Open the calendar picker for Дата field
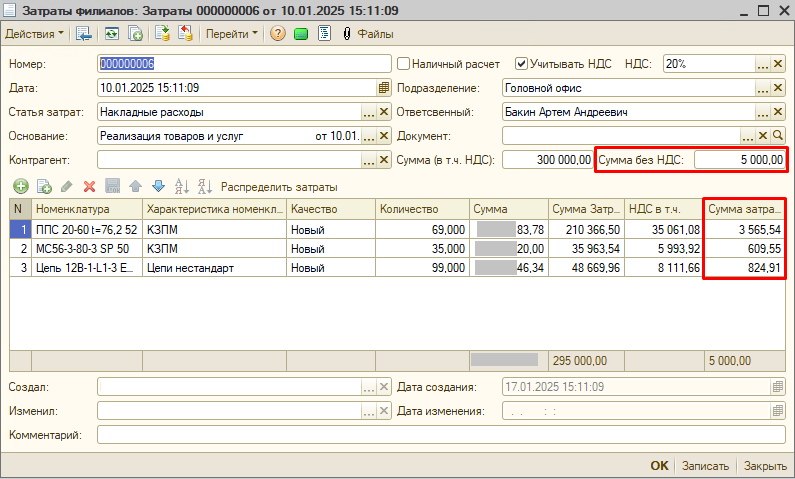This screenshot has width=795, height=479. pos(384,88)
